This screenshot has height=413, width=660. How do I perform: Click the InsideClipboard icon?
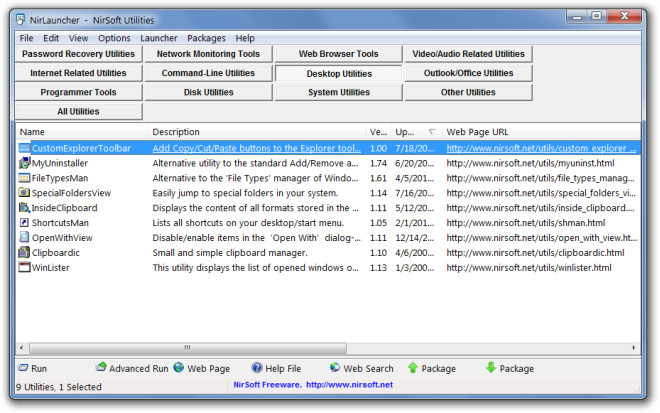coord(24,208)
